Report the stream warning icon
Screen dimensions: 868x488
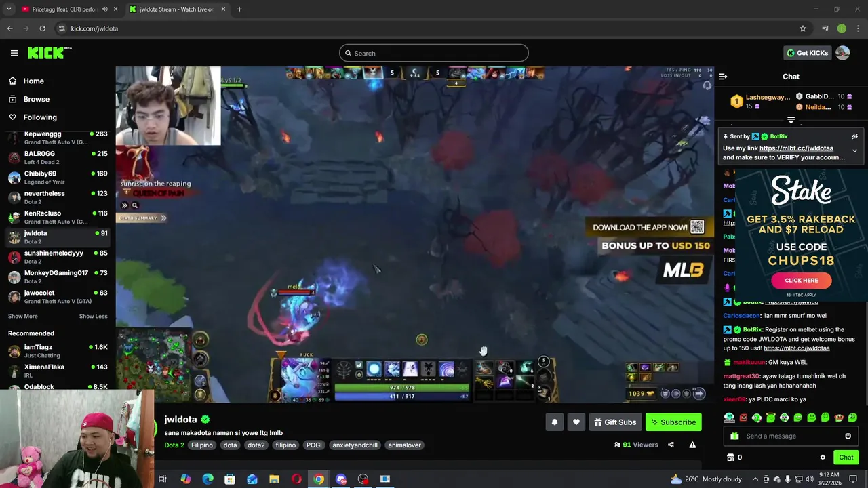click(692, 445)
